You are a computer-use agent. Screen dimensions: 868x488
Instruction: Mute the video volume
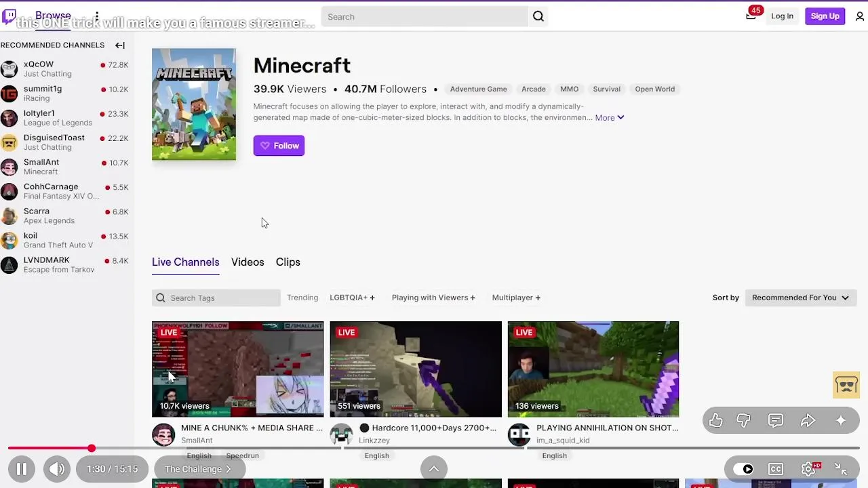click(x=57, y=469)
